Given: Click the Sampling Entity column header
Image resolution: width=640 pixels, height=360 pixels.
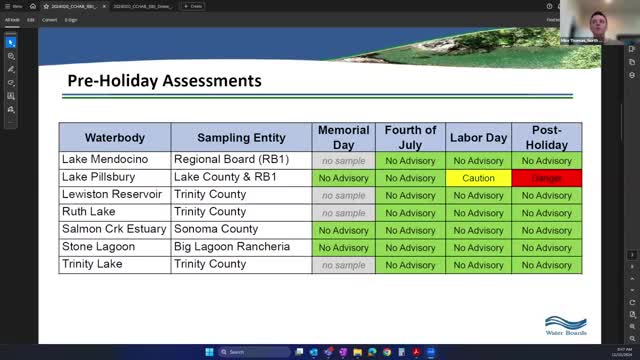Looking at the screenshot, I should tap(241, 138).
